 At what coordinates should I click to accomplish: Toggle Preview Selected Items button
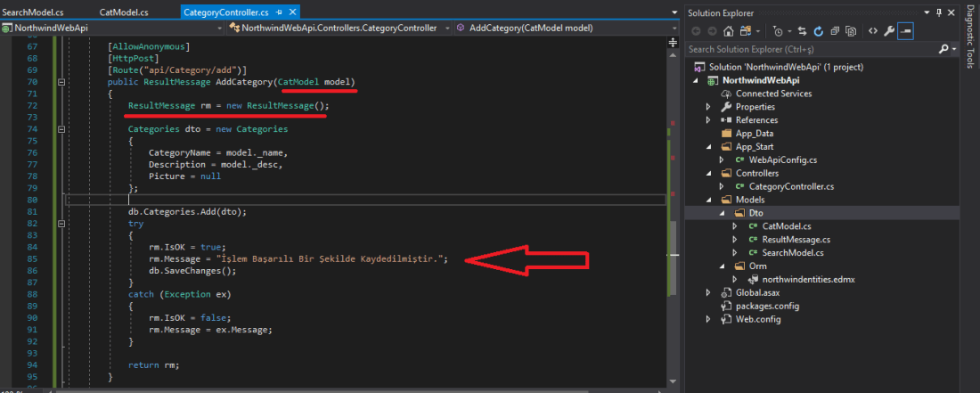coord(905,30)
